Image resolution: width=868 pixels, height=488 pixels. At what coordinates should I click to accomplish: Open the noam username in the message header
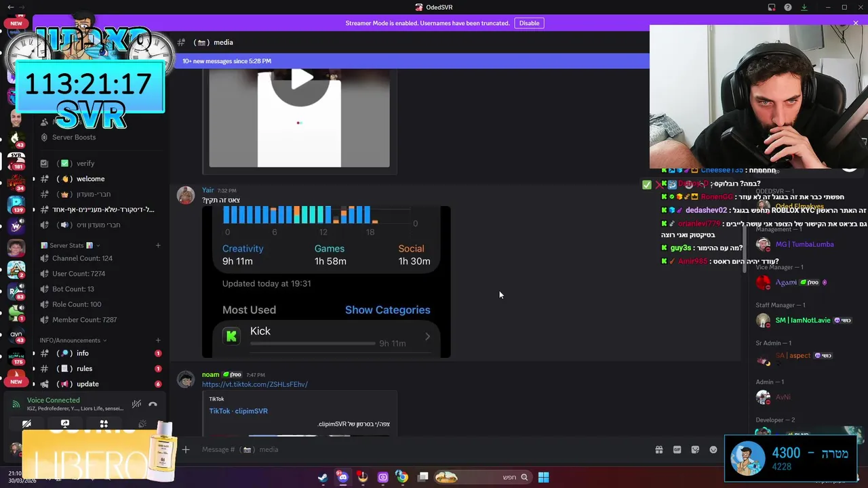pyautogui.click(x=210, y=375)
